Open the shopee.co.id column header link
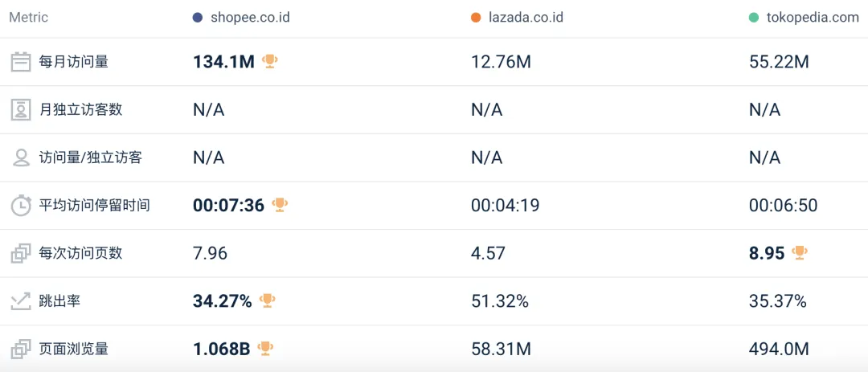 pos(250,18)
